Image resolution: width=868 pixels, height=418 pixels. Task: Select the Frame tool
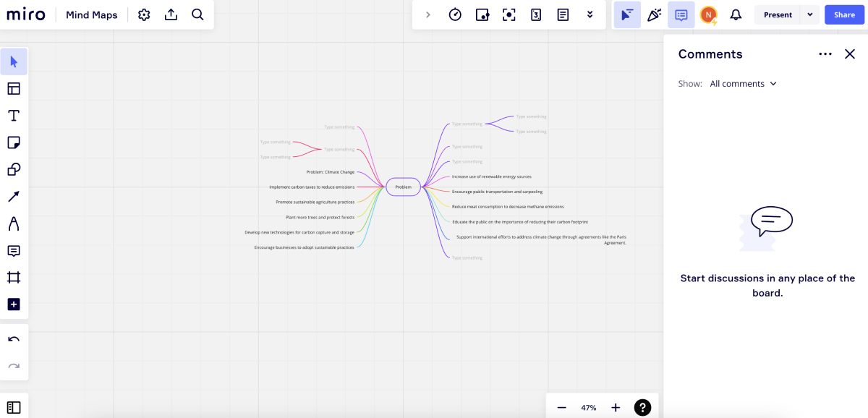point(14,278)
